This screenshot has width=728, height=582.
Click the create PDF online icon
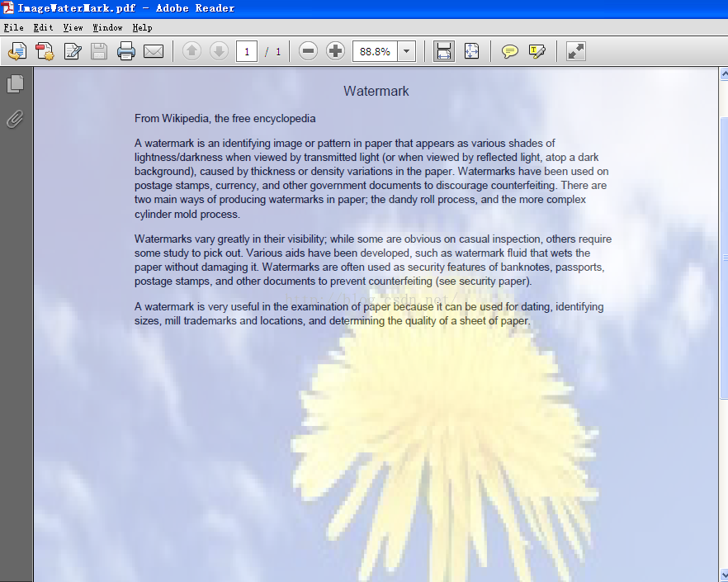[x=45, y=51]
